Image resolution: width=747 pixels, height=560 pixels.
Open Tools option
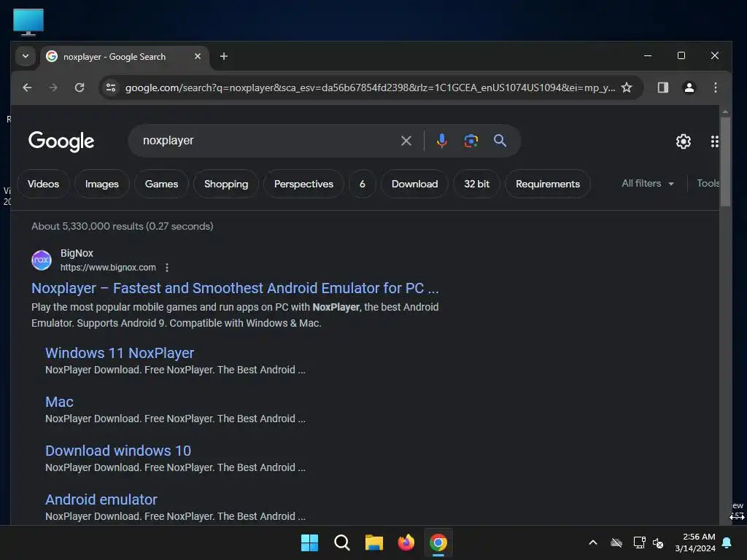click(708, 183)
